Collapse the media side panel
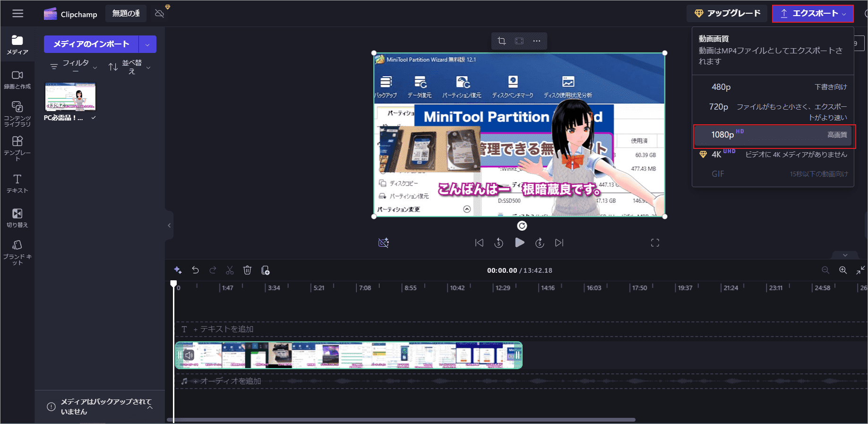Image resolution: width=868 pixels, height=424 pixels. (169, 225)
